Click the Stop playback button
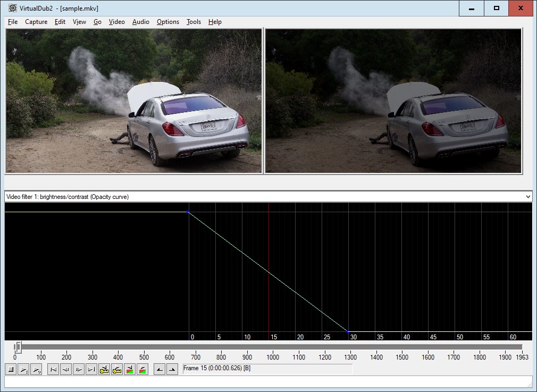 (x=11, y=370)
